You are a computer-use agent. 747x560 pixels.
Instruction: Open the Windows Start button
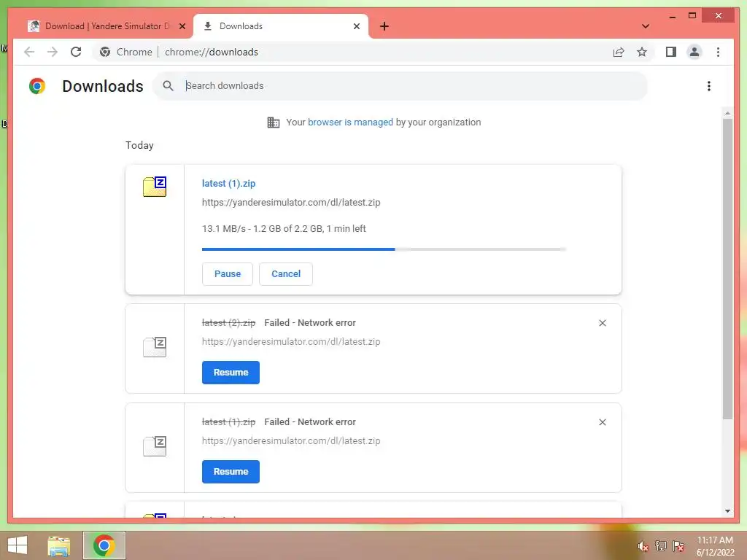coord(18,545)
